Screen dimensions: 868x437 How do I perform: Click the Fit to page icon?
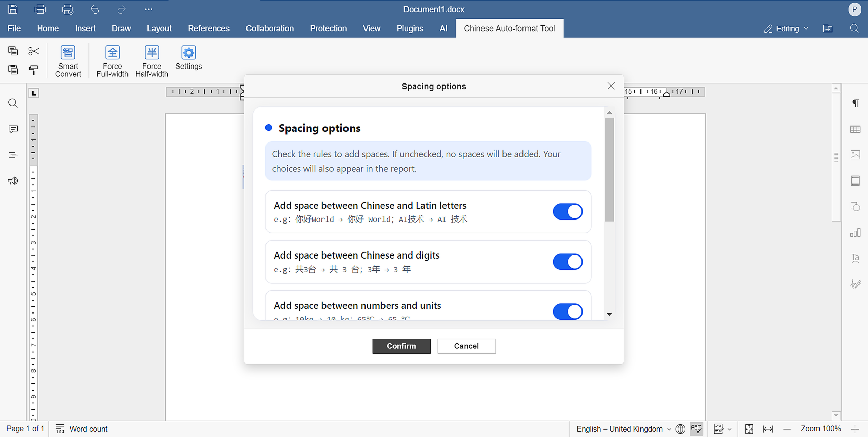(749, 429)
